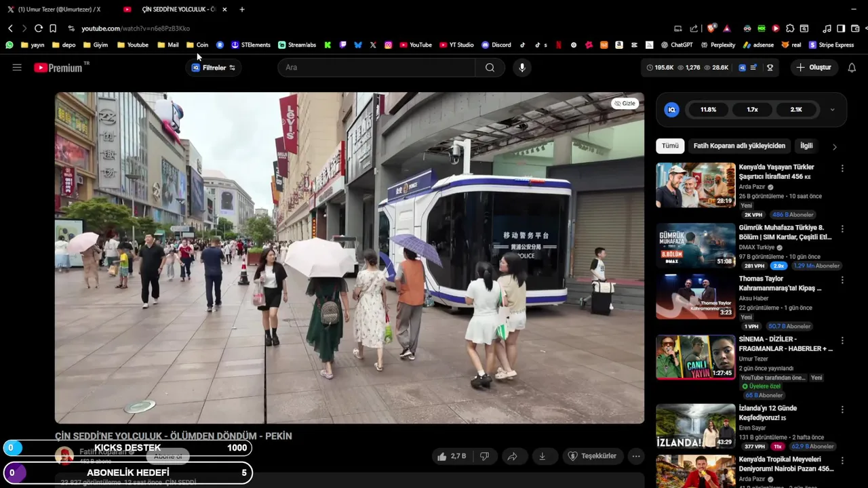Bookmark this page with bookmark icon
This screenshot has width=868, height=488.
point(53,28)
